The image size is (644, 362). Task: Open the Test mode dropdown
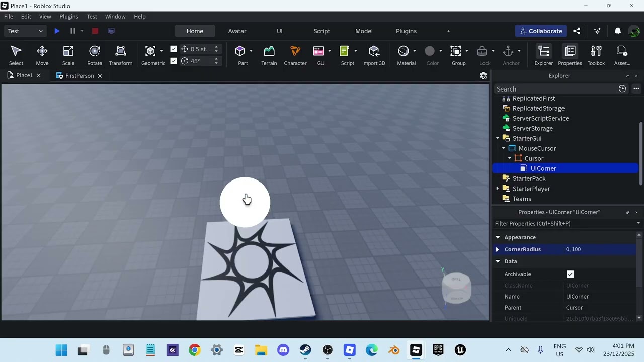click(x=25, y=31)
